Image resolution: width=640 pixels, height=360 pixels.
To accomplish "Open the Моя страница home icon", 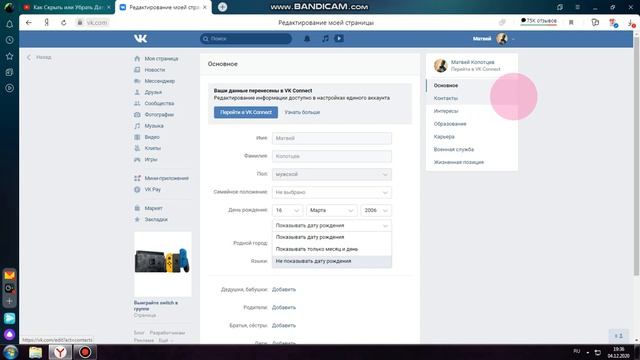I will [137, 59].
